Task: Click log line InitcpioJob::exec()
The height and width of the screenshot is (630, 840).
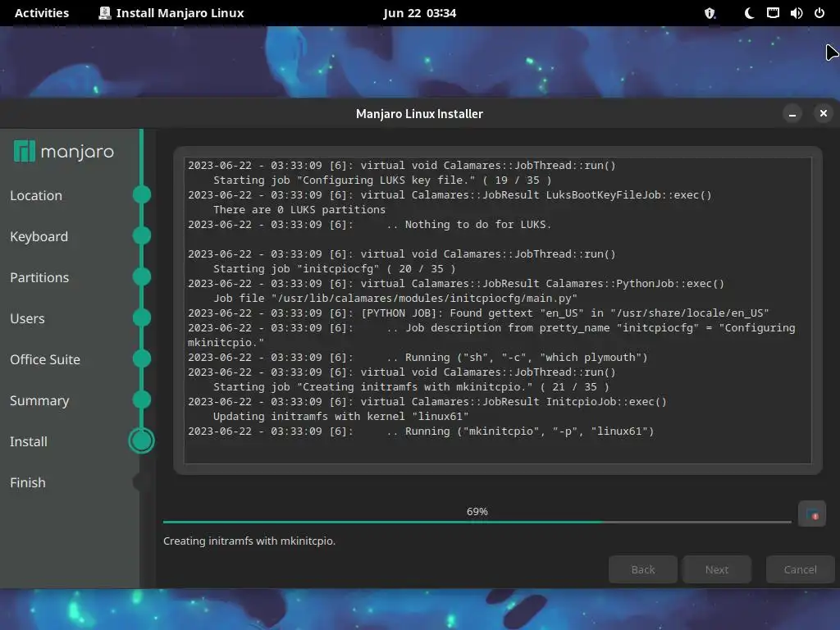Action: click(x=427, y=402)
